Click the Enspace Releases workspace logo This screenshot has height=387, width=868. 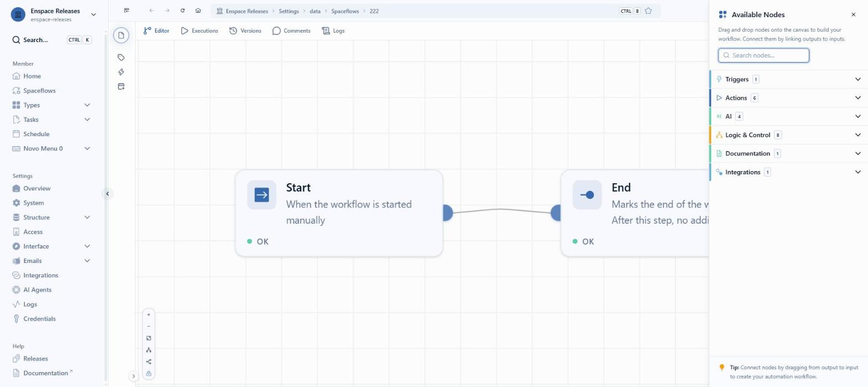18,14
